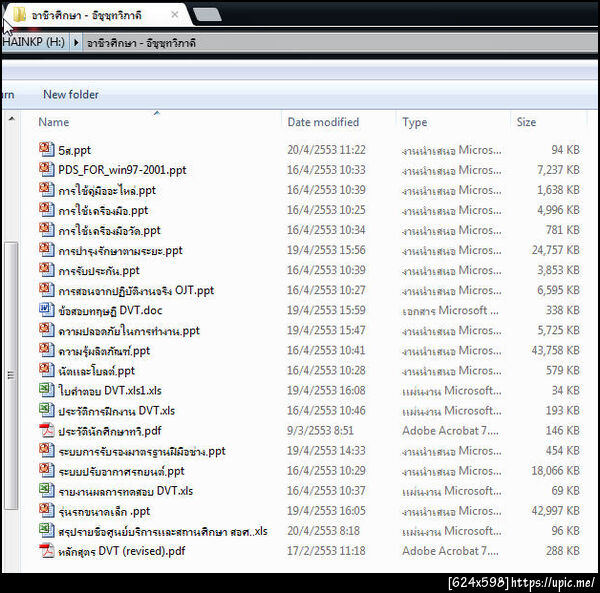Click PowerPoint icon of OJT.ppt
The width and height of the screenshot is (600, 593).
47,290
